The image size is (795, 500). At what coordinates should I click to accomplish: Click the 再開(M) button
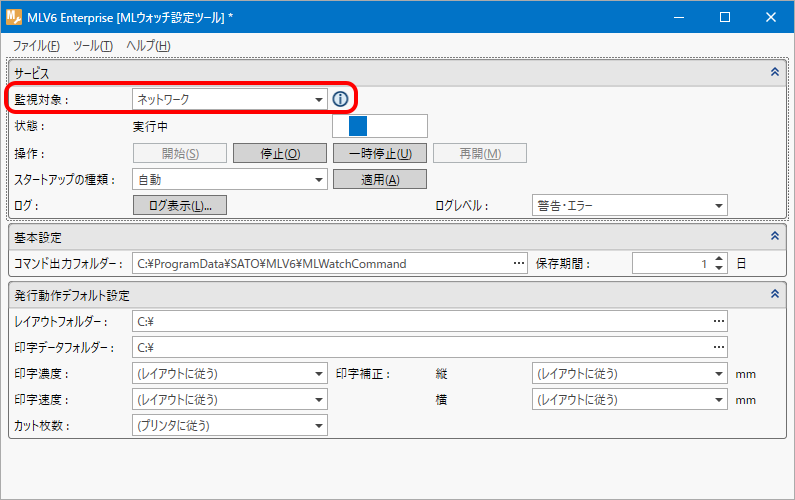pyautogui.click(x=480, y=153)
